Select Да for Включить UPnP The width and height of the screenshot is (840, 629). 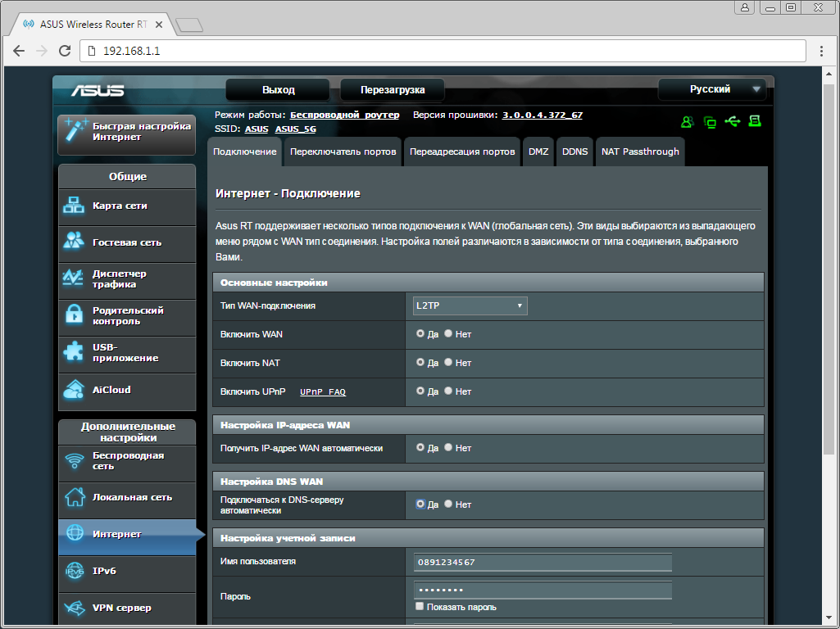[x=420, y=391]
